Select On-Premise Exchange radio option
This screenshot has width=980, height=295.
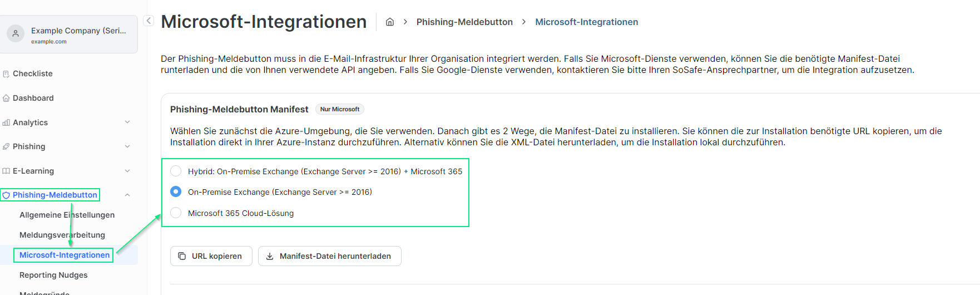click(176, 191)
